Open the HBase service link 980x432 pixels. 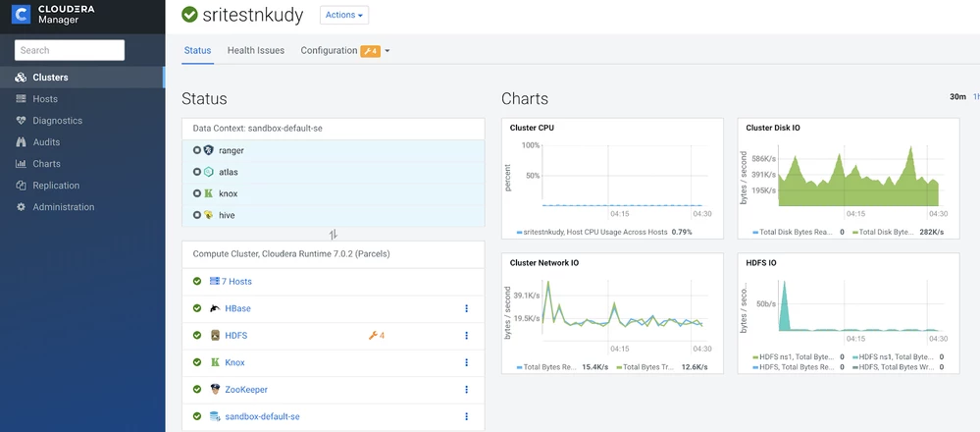[237, 308]
